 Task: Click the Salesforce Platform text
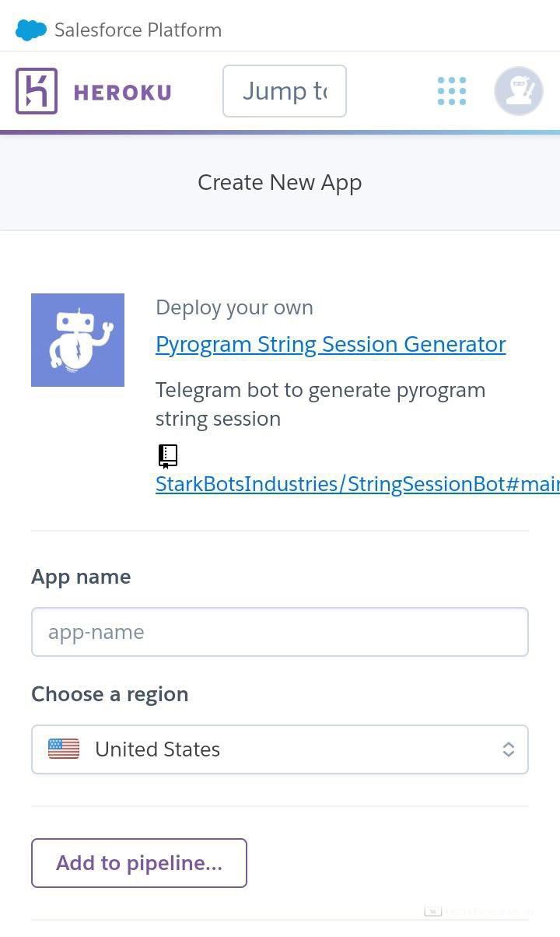(x=138, y=30)
